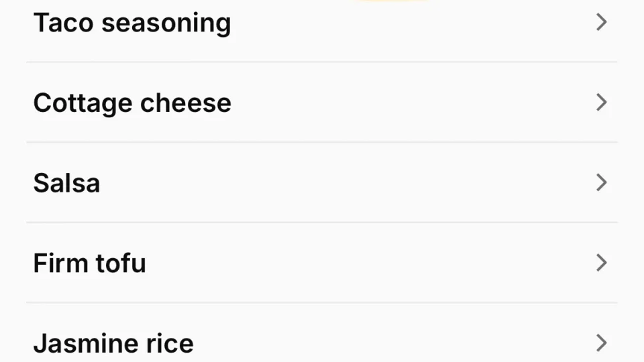
Task: Click the right arrow next to Salsa
Action: click(x=601, y=182)
